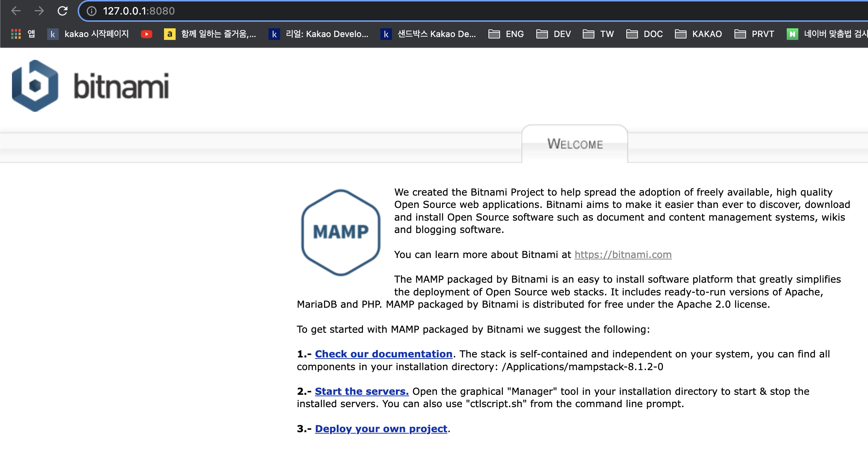Click the bitnami wordmark text

click(x=122, y=86)
